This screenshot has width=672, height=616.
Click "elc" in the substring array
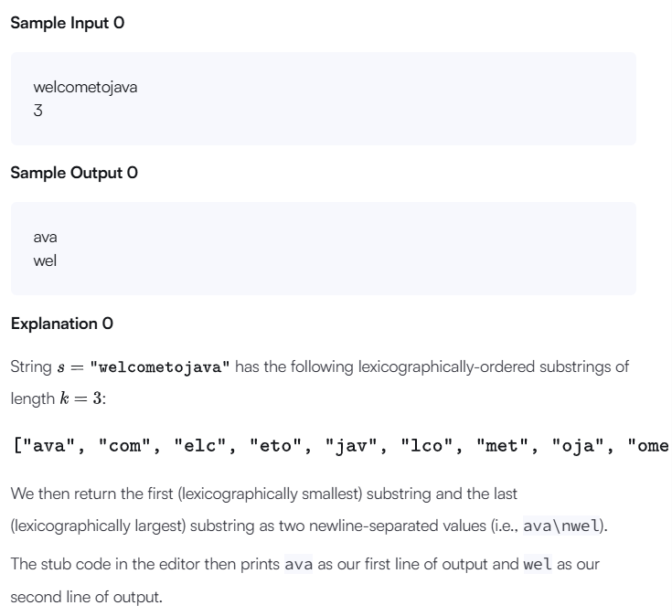pyautogui.click(x=200, y=446)
